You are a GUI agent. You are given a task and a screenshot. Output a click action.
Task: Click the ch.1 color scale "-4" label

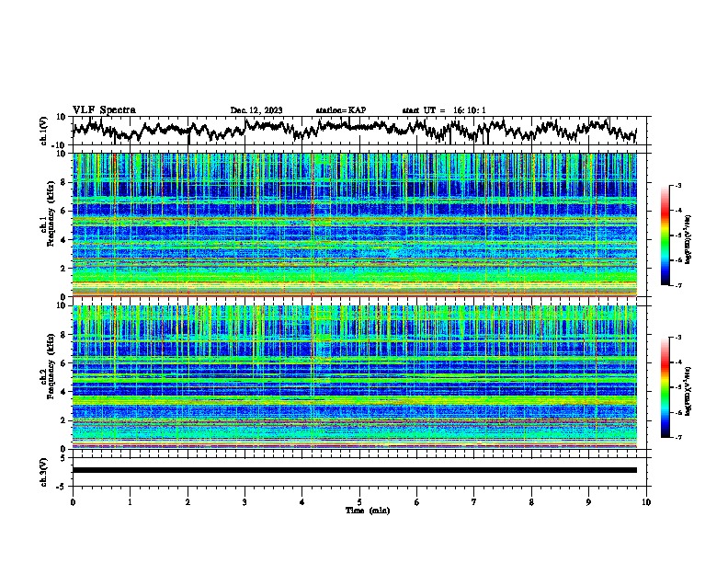click(x=678, y=211)
